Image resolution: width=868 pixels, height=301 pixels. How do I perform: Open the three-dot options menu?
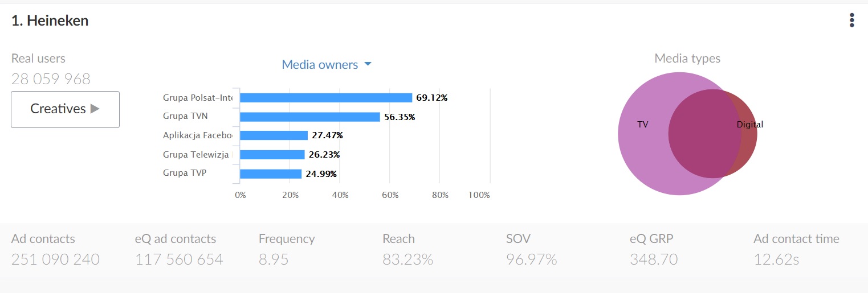click(851, 20)
